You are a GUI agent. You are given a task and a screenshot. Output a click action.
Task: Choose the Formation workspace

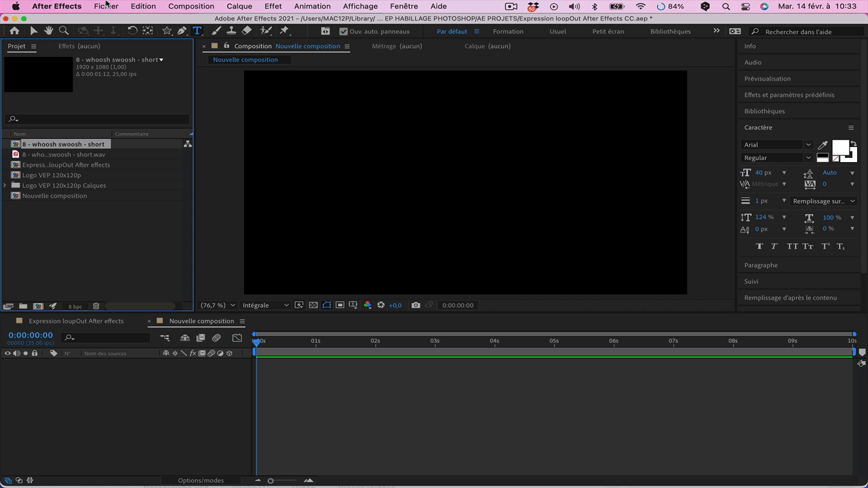click(508, 31)
